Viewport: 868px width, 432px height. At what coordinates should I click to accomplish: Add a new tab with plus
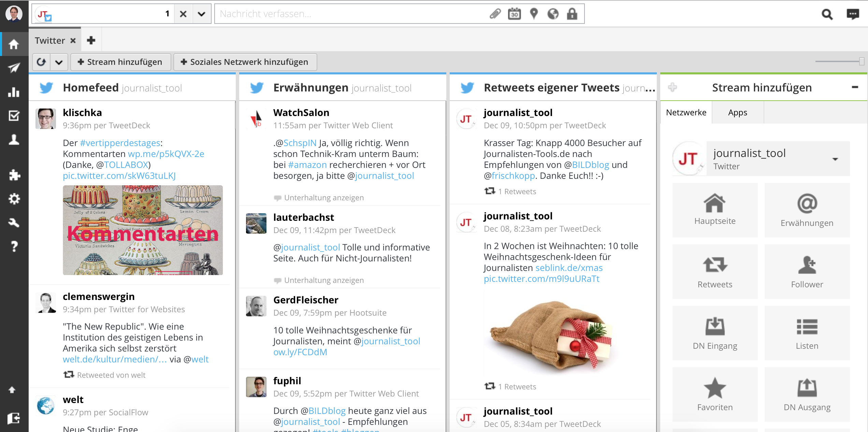[91, 40]
